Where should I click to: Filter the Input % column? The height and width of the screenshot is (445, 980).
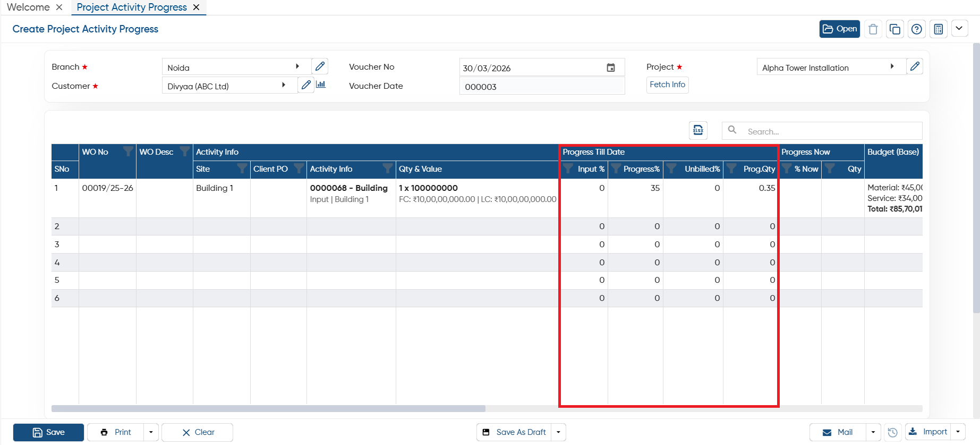pos(568,169)
